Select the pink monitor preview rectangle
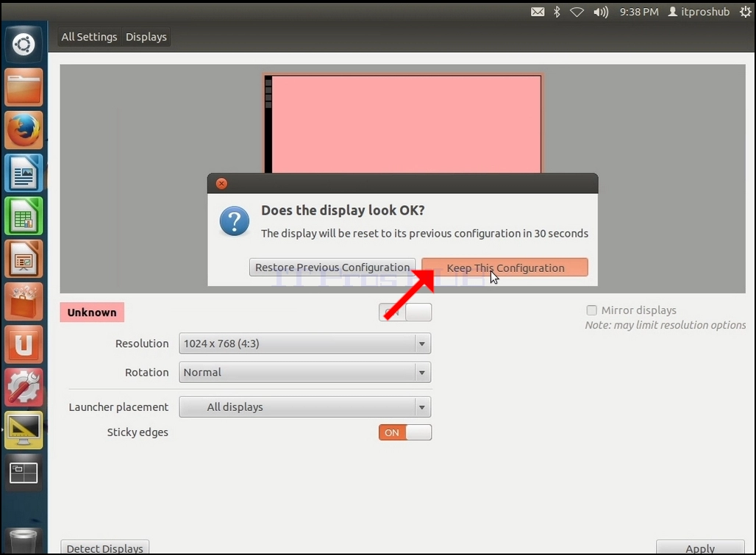 coord(402,123)
